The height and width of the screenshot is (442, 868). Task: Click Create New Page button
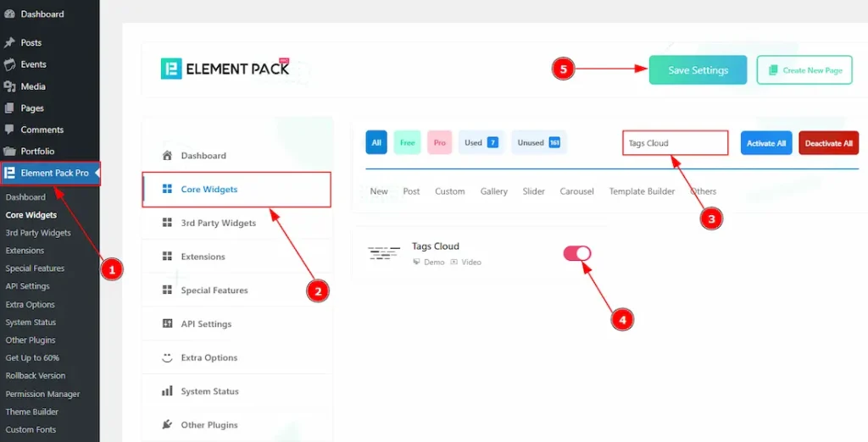804,70
